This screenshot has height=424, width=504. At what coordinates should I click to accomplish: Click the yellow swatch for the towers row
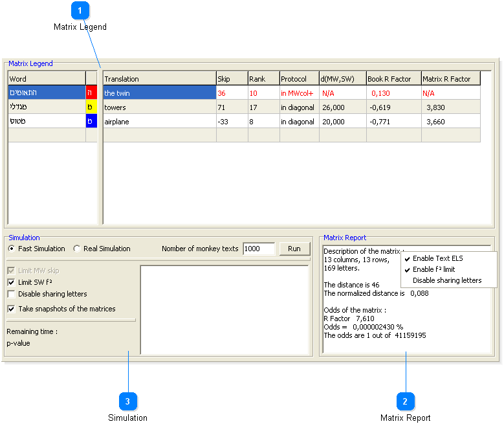pyautogui.click(x=91, y=107)
